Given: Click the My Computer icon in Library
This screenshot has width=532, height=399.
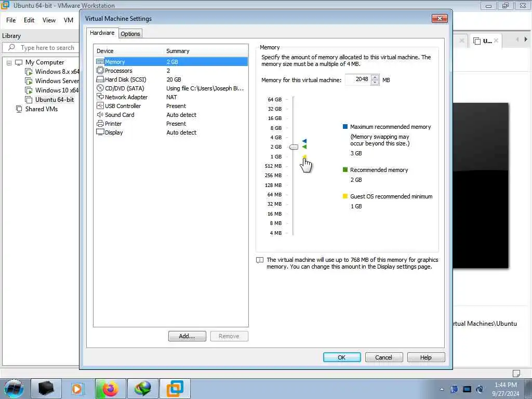Looking at the screenshot, I should click(x=19, y=62).
